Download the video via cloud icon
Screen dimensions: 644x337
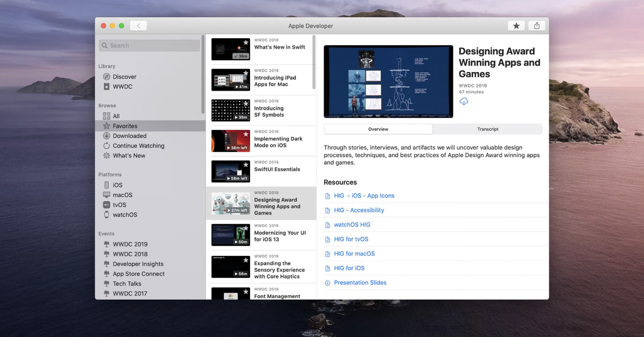[464, 101]
